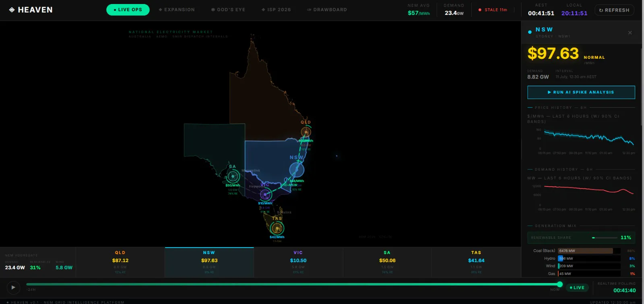Select the TAS node on the map

277,228
